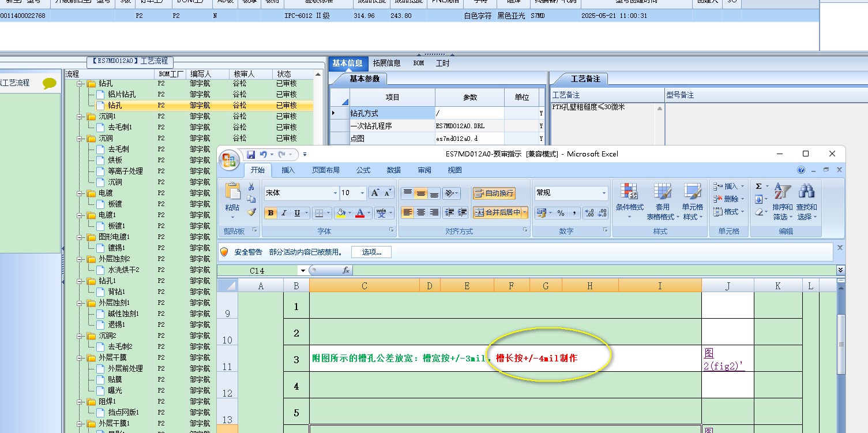Open 查找和选择 binoculars tool
Screen dimensions: 868x433
point(807,201)
